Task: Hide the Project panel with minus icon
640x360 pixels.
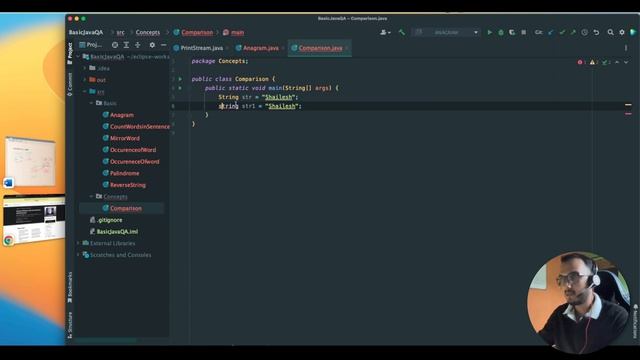Action: coord(163,45)
